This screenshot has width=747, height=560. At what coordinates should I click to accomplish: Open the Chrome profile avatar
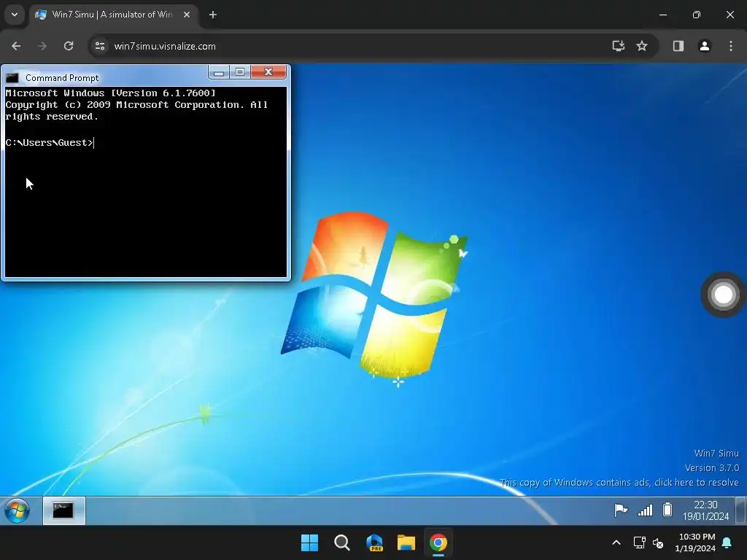[705, 46]
